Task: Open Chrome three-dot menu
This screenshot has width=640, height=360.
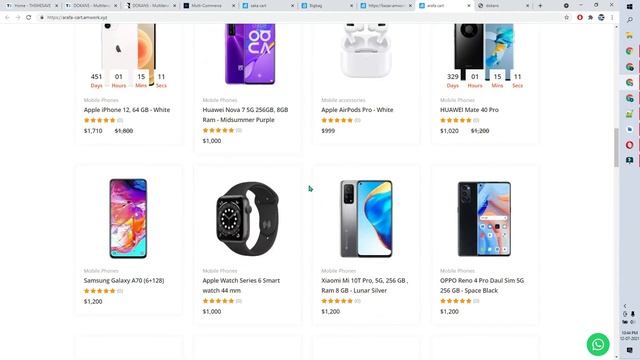Action: 612,18
